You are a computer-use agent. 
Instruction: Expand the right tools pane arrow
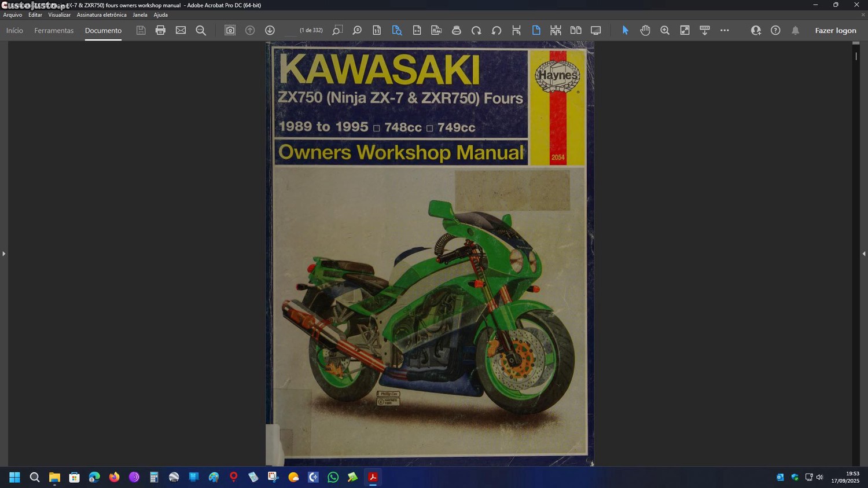pyautogui.click(x=863, y=254)
